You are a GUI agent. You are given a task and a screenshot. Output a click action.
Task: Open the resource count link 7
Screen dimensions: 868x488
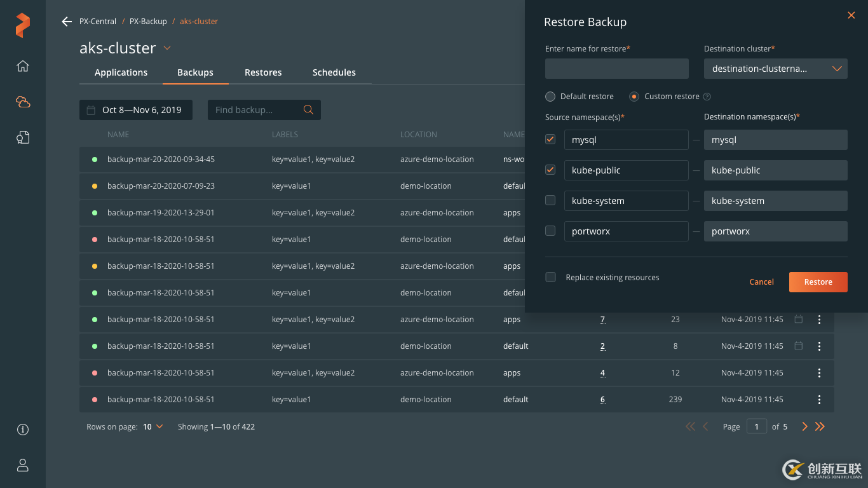point(602,320)
